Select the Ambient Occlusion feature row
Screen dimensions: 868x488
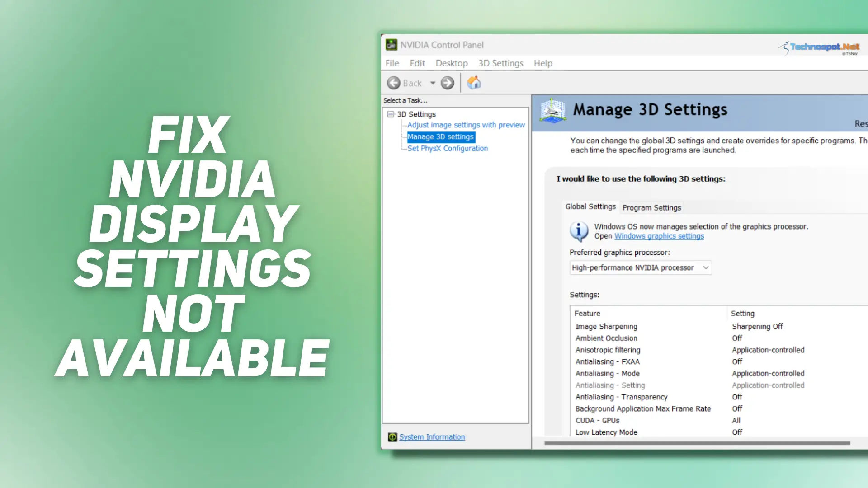(x=606, y=338)
